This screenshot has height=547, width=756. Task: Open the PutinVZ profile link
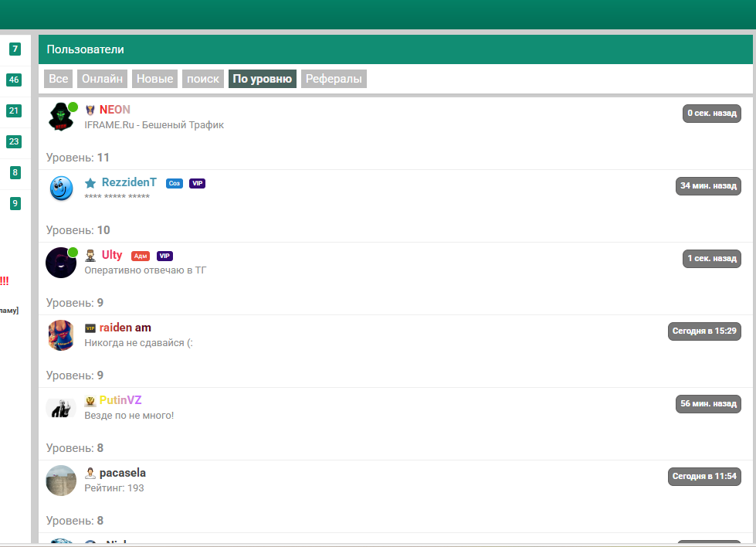[120, 400]
